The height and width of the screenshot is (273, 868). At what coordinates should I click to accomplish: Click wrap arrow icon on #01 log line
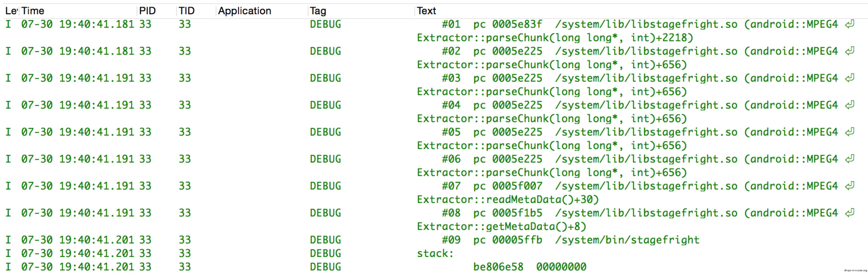coord(850,24)
